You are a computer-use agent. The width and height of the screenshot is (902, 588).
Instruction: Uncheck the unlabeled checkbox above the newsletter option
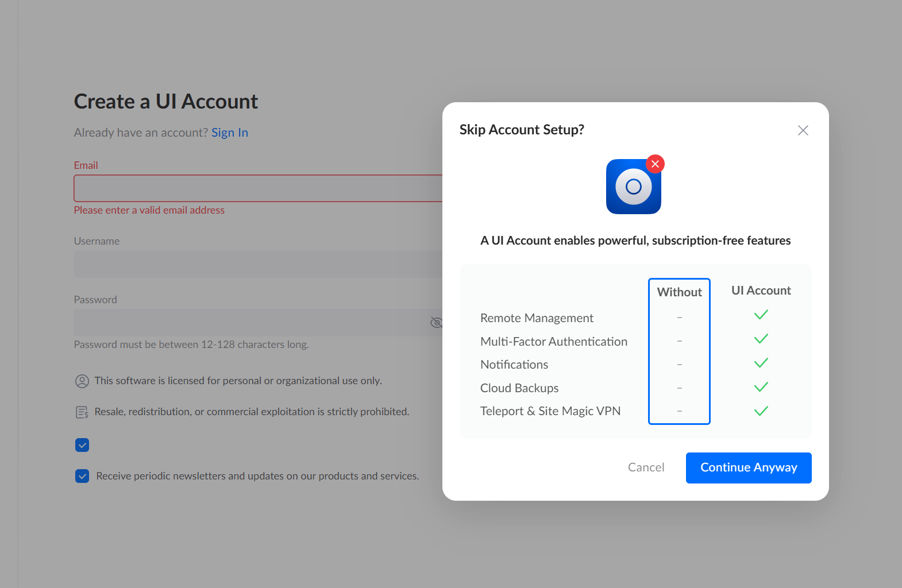82,445
